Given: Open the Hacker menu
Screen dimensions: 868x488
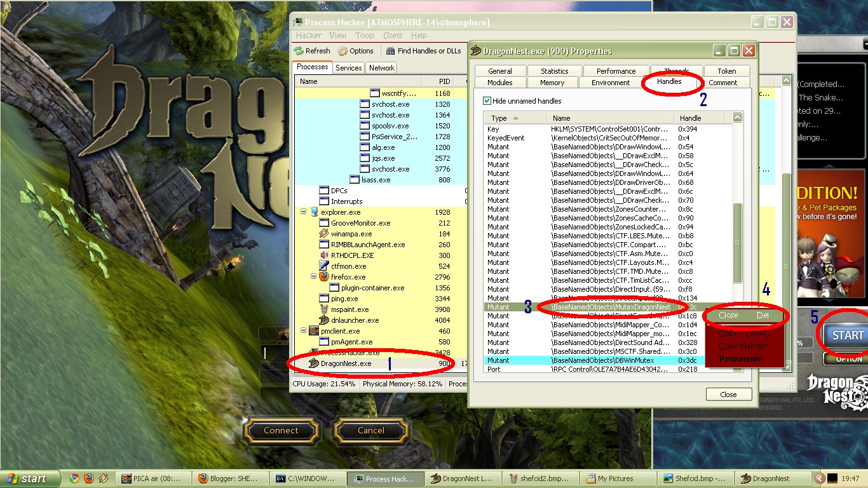Looking at the screenshot, I should click(x=309, y=36).
